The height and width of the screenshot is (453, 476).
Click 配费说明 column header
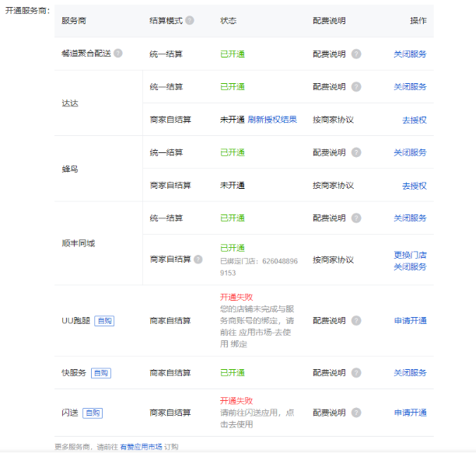(329, 21)
